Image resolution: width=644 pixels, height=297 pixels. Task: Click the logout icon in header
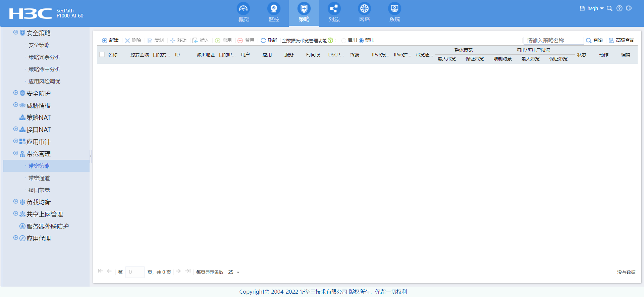(629, 8)
